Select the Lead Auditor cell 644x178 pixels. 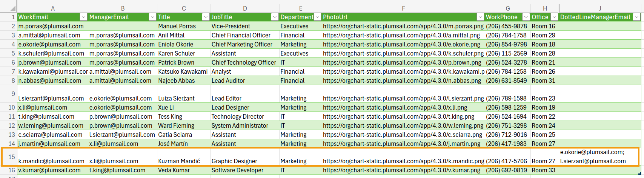pos(244,80)
